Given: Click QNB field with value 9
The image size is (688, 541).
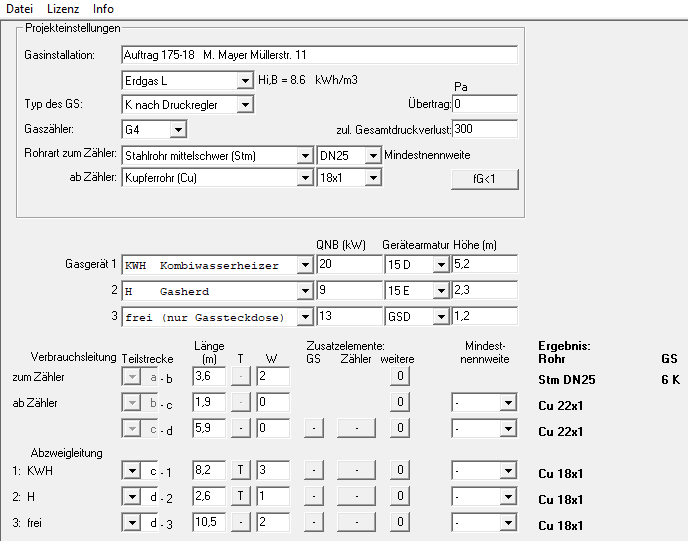Looking at the screenshot, I should click(x=349, y=290).
